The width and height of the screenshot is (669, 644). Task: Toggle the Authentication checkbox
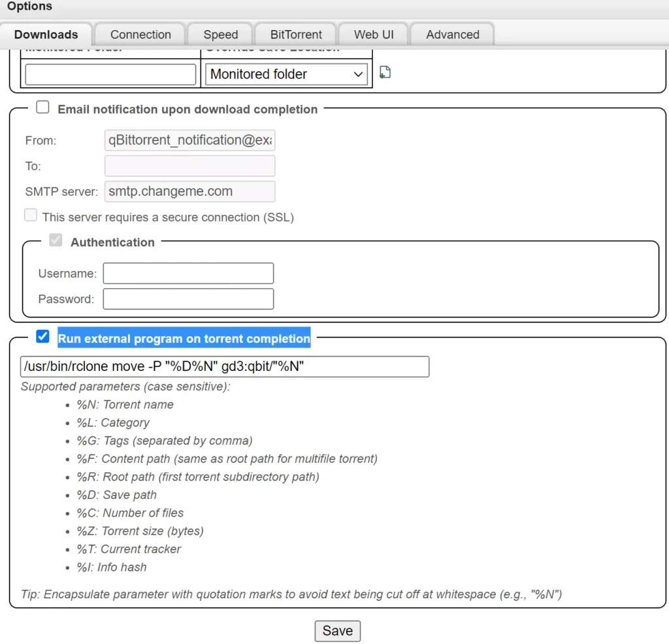[56, 241]
